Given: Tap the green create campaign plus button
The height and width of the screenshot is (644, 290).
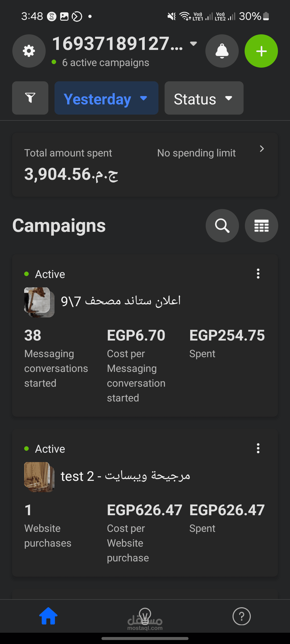Looking at the screenshot, I should [x=261, y=51].
